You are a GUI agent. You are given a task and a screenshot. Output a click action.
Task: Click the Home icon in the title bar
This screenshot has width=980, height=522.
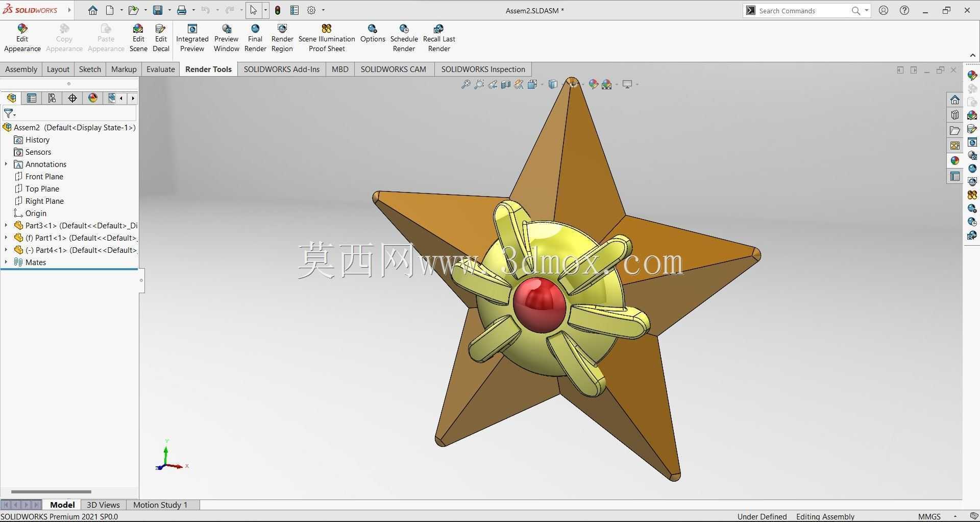[92, 10]
